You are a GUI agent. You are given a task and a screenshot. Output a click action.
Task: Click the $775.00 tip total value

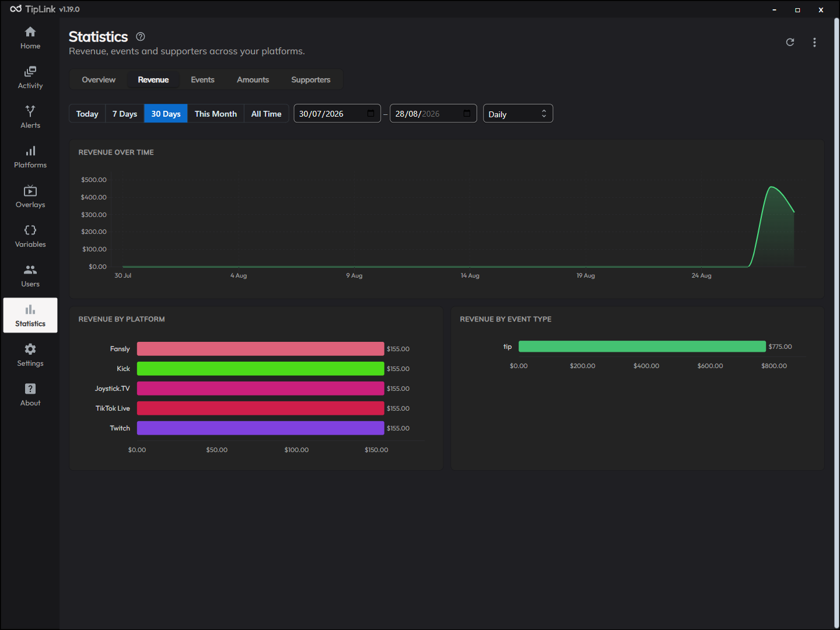coord(780,346)
